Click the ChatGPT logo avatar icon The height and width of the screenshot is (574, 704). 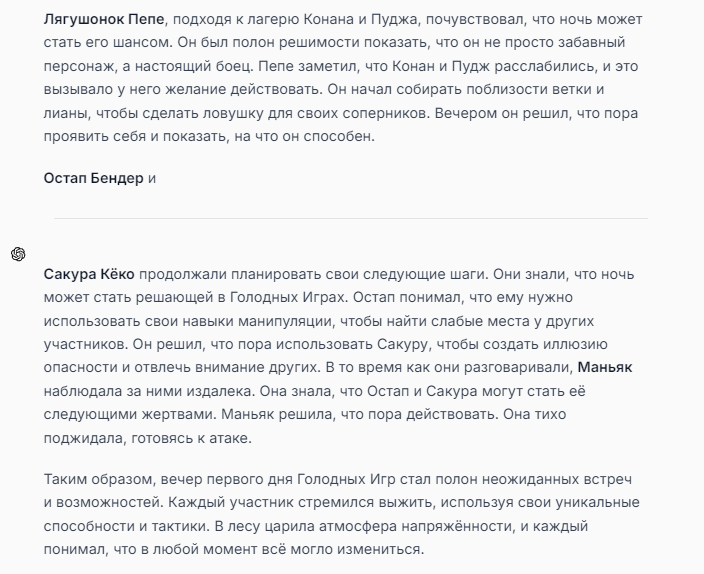pos(18,254)
